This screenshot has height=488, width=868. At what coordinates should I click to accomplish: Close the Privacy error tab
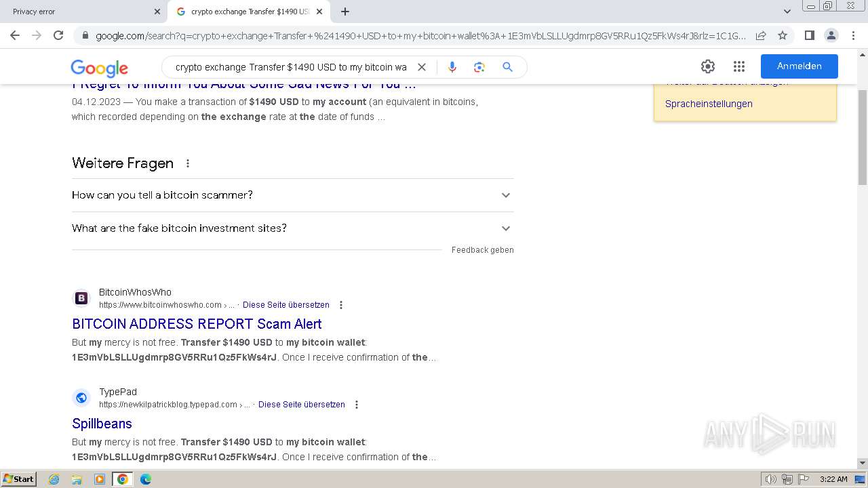tap(157, 12)
